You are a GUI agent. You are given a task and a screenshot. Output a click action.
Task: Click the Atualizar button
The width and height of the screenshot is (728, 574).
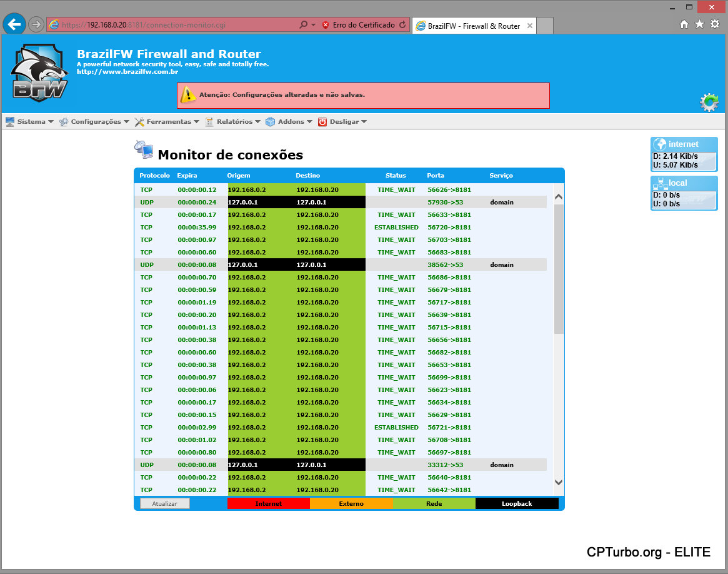(x=164, y=503)
